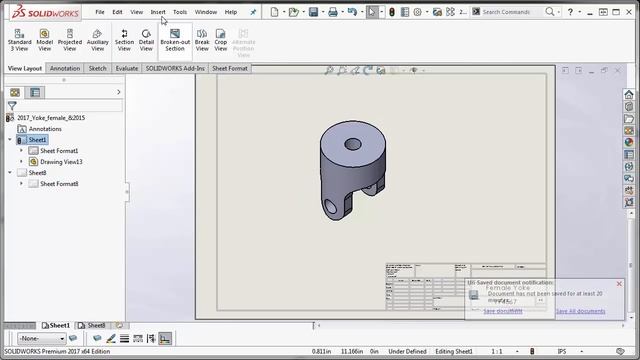Collapse the Sheet8 tree node
Image resolution: width=640 pixels, height=360 pixels.
click(10, 173)
